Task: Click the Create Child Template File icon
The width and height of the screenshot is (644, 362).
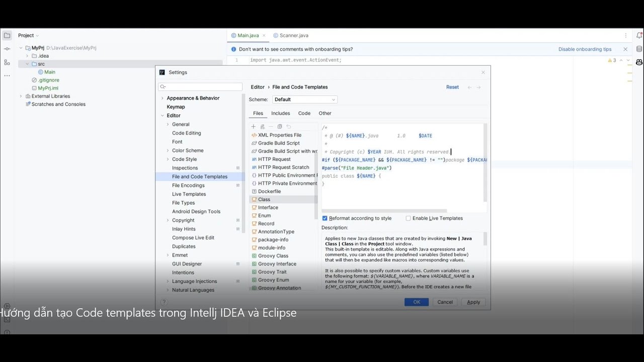Action: 263,127
